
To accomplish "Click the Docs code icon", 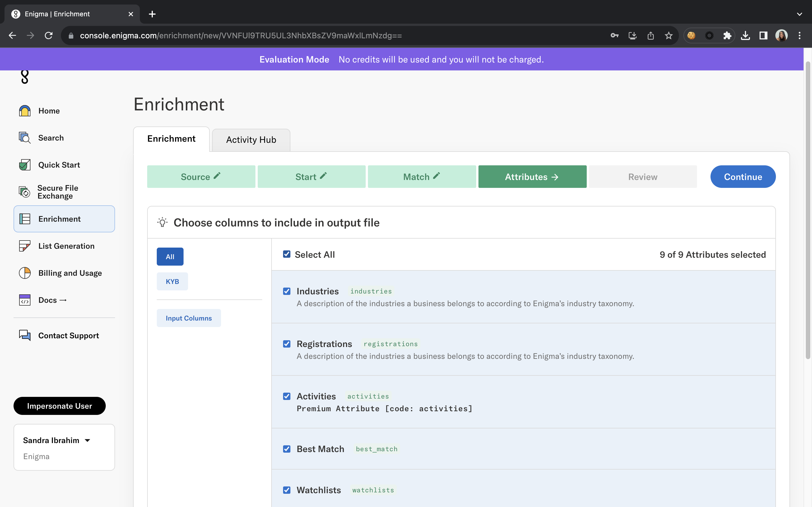I will (25, 300).
